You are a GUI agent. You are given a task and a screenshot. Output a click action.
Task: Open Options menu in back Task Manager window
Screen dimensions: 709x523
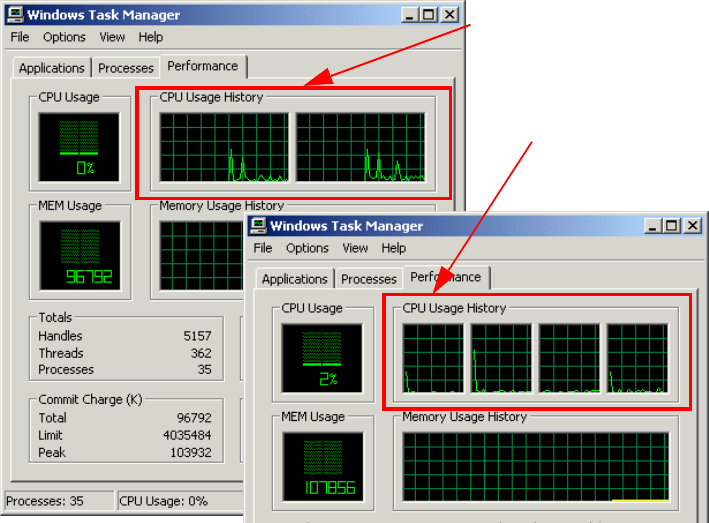pyautogui.click(x=64, y=37)
